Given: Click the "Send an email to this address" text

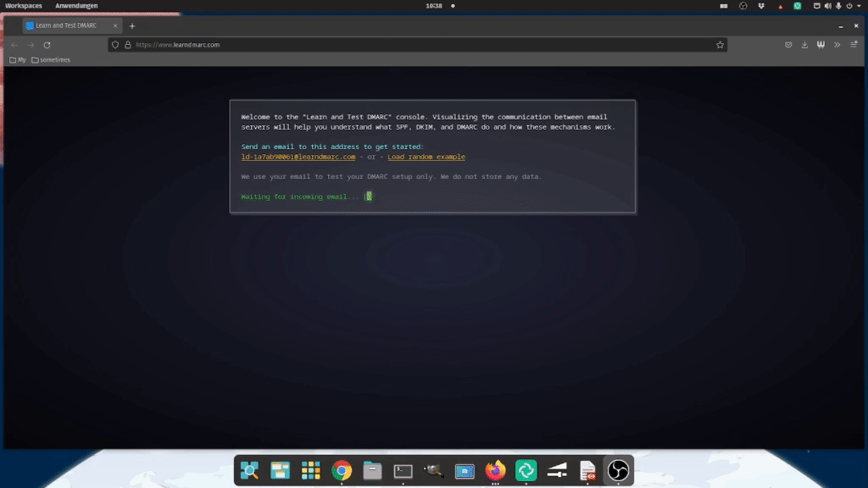Looking at the screenshot, I should (332, 147).
